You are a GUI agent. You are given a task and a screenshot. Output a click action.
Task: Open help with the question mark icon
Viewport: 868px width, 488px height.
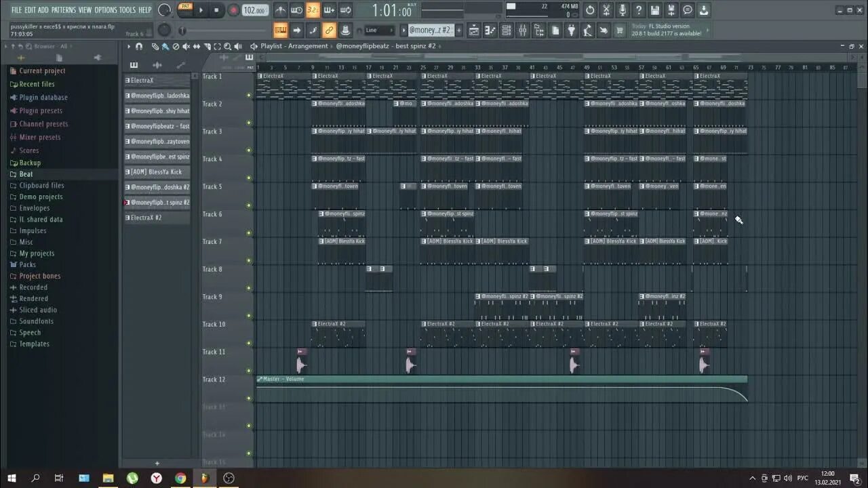(639, 10)
